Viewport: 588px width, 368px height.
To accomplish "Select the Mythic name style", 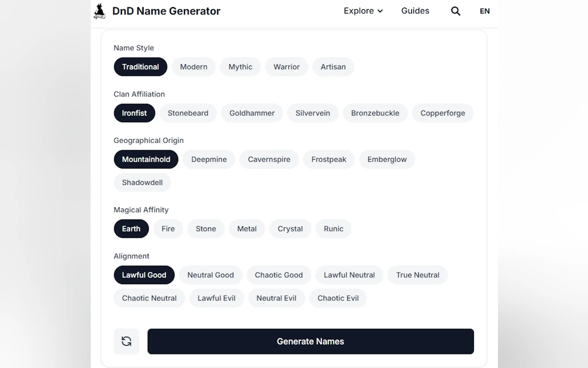I will tap(240, 67).
